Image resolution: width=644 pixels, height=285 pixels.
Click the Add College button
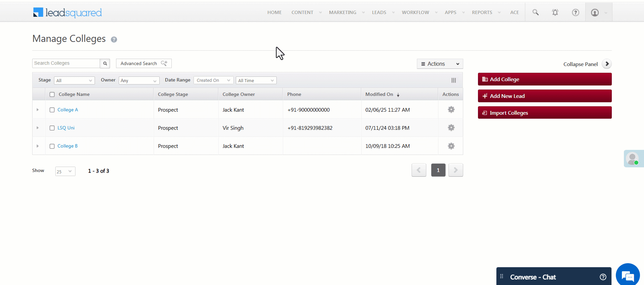[x=544, y=79]
